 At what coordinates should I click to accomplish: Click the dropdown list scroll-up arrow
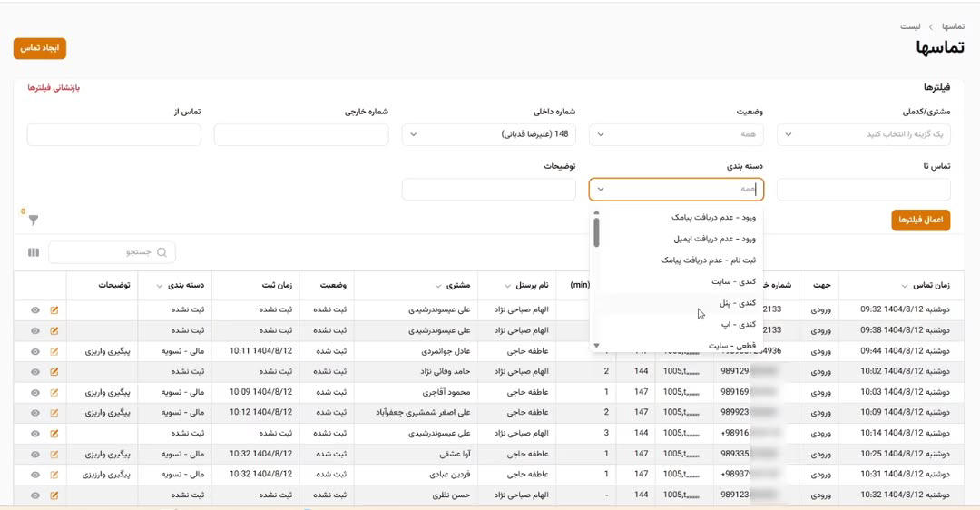pos(596,212)
